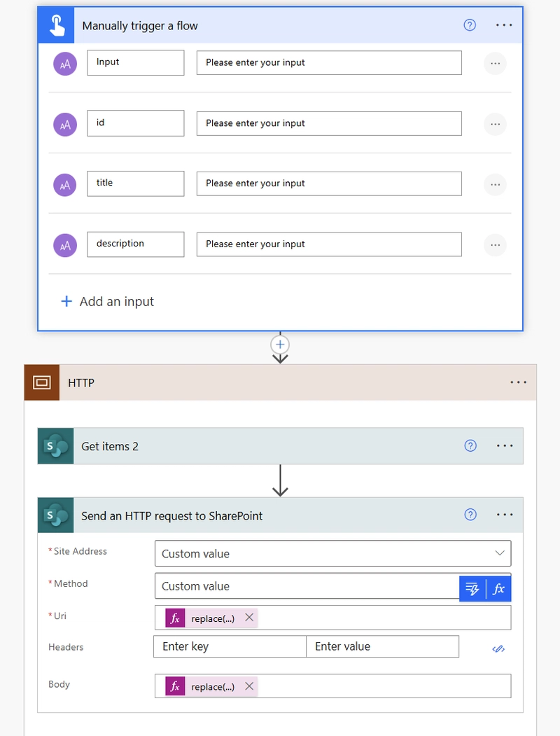Click placeholder field in the Input row
This screenshot has width=560, height=736.
[329, 63]
